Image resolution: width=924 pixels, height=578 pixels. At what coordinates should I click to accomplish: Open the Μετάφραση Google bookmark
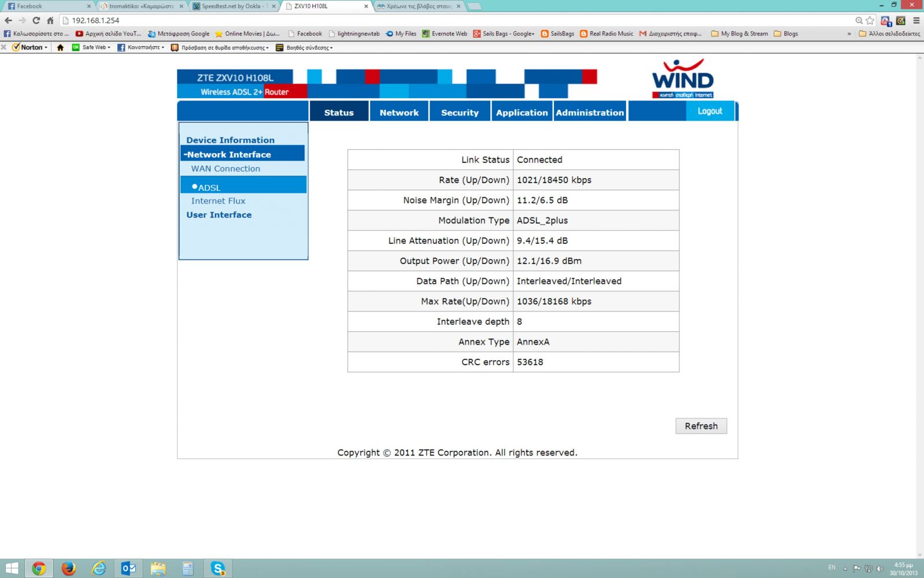tap(178, 34)
